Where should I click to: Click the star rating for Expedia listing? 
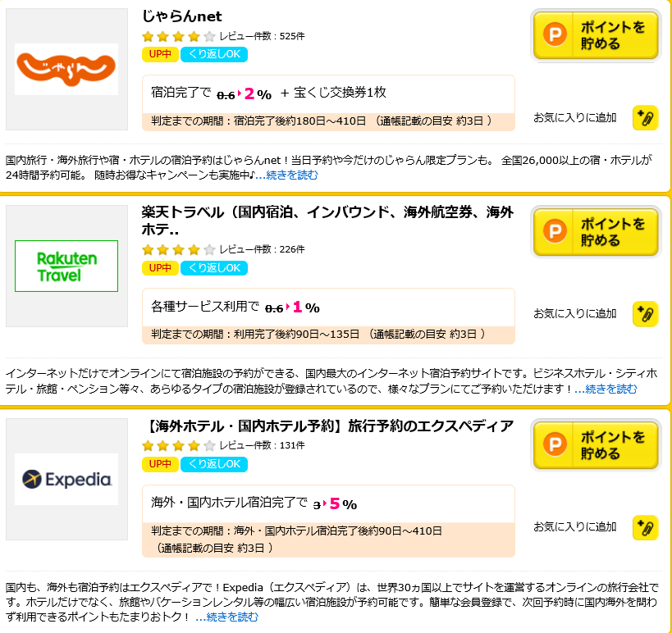[178, 446]
